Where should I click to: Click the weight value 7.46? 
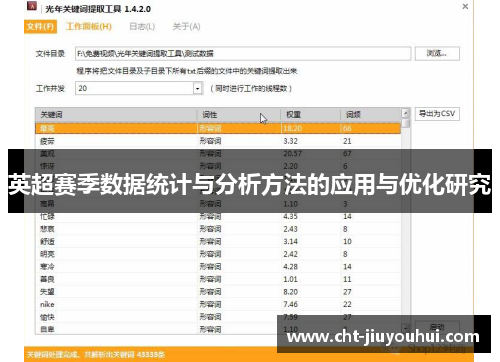(290, 304)
